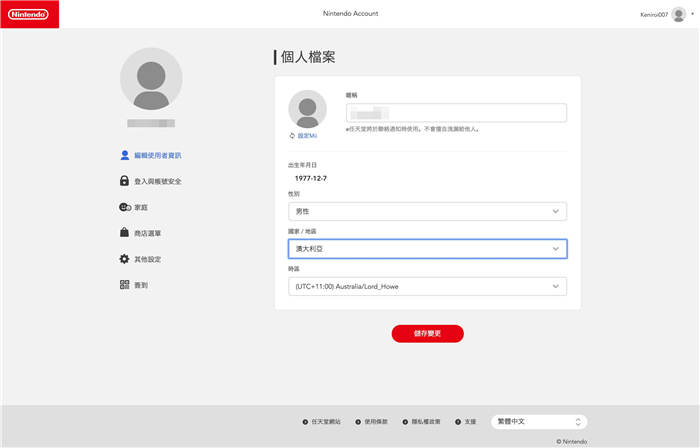
Task: Click the family faces icon in sidebar
Action: pos(125,207)
